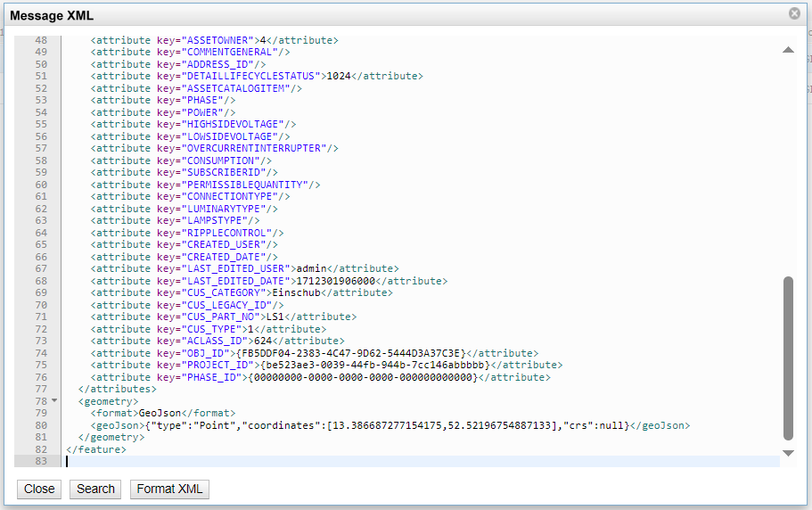Image resolution: width=812 pixels, height=510 pixels.
Task: Click the LAMPSTYPE attribute line
Action: point(175,220)
